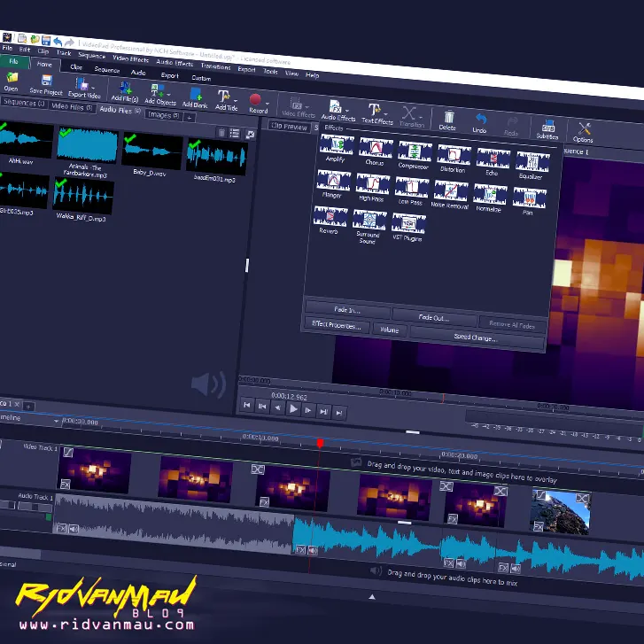Expand the Record dropdown arrow
This screenshot has height=644, width=644.
[268, 104]
